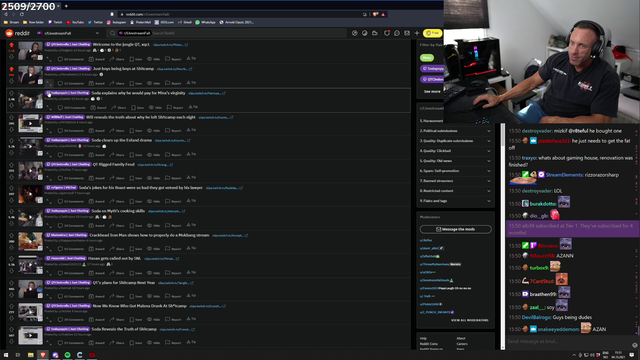Screen dimensions: 640x360
Task: Click View All Moderators link
Action: pos(469,320)
